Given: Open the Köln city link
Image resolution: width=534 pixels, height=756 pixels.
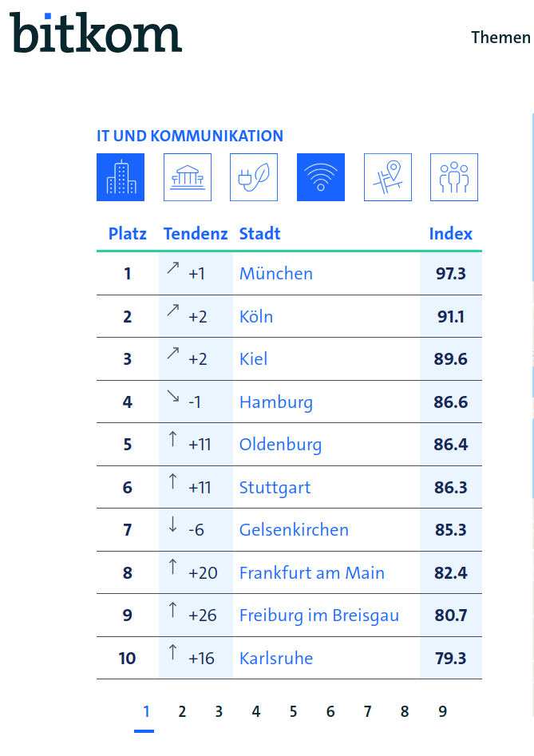Looking at the screenshot, I should 256,317.
